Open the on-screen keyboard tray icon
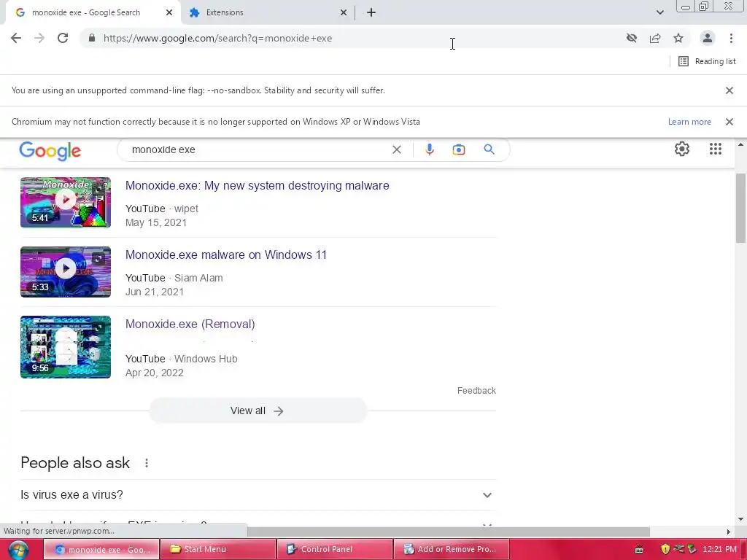This screenshot has height=560, width=747. [x=639, y=550]
